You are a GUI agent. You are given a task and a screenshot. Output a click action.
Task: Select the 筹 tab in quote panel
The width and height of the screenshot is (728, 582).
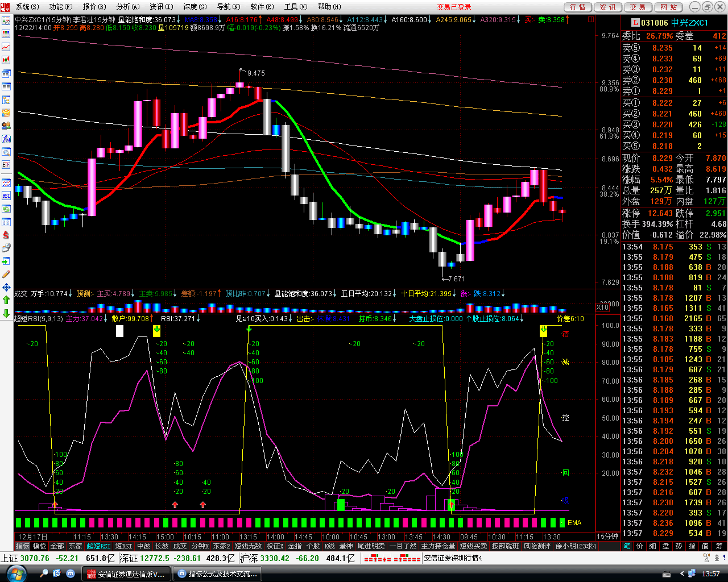pyautogui.click(x=719, y=546)
